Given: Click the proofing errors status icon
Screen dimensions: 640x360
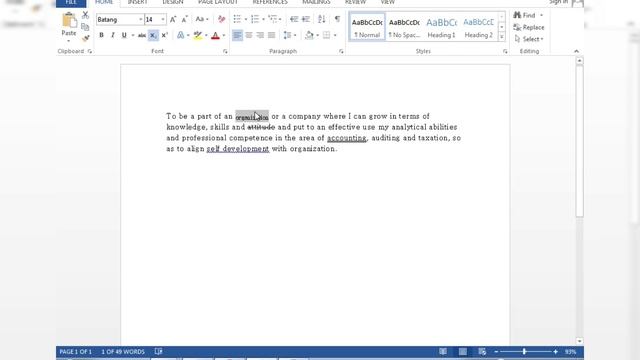Looking at the screenshot, I should [158, 351].
